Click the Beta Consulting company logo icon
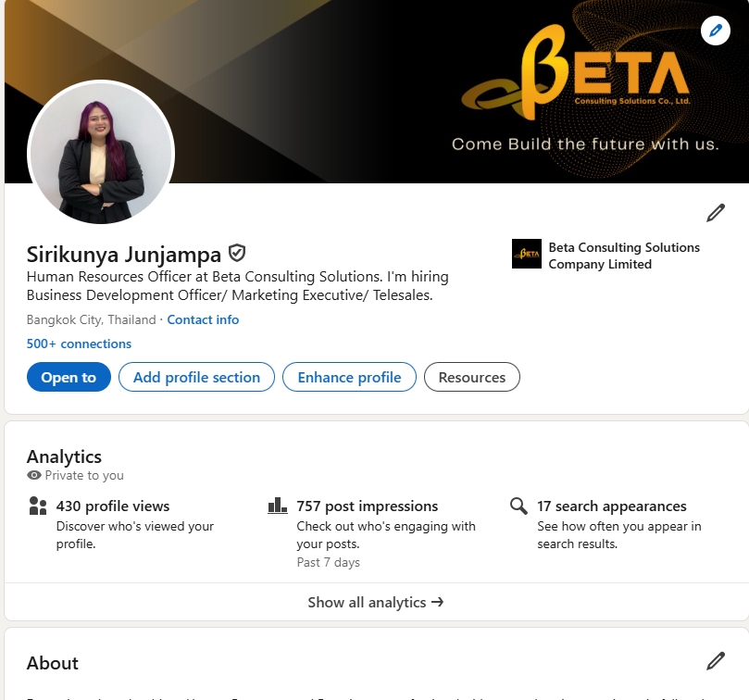This screenshot has width=749, height=700. pos(526,254)
